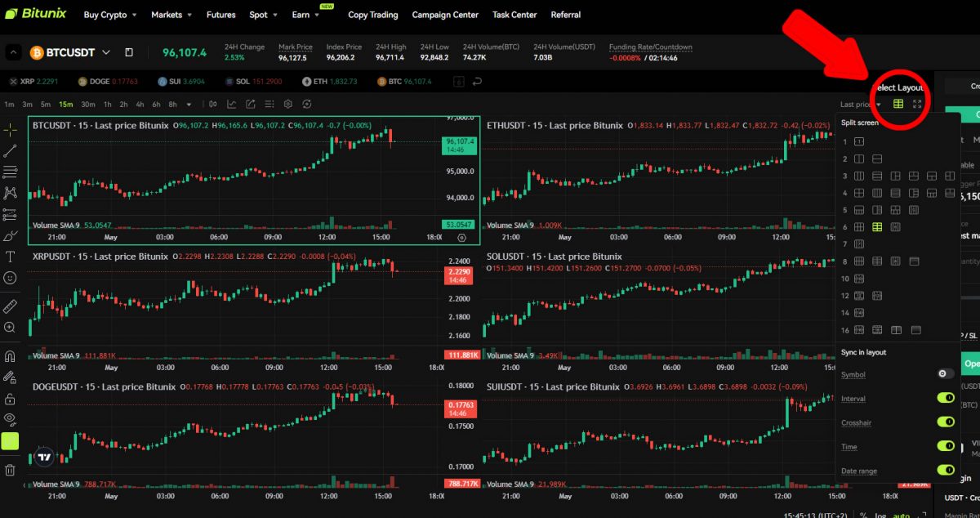Open the chart settings gear icon
The image size is (980, 518).
click(287, 104)
